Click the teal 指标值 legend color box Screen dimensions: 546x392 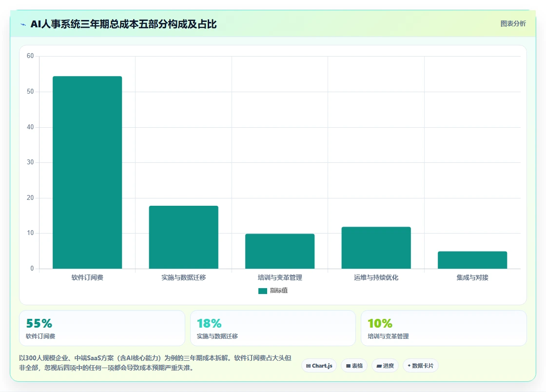point(263,291)
